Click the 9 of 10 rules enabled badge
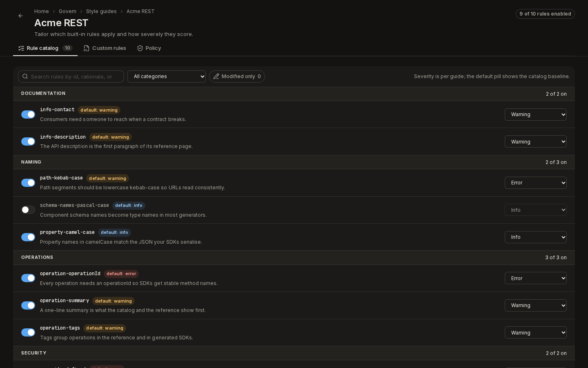 tap(545, 14)
